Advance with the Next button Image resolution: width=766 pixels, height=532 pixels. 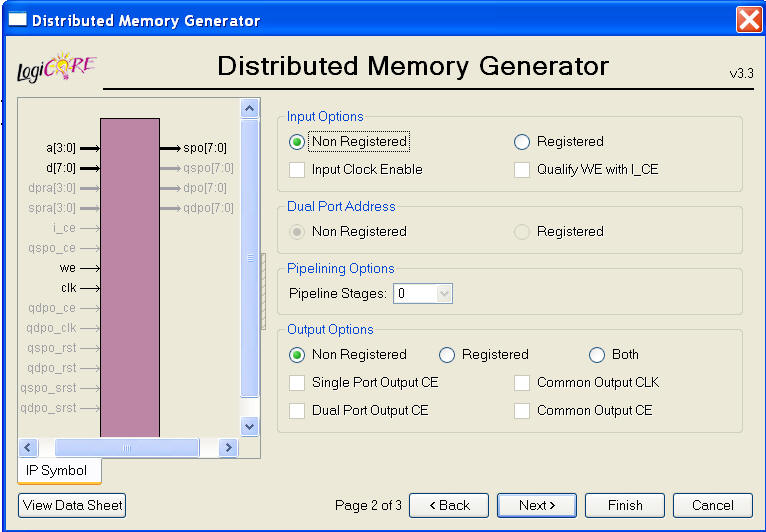tap(536, 505)
